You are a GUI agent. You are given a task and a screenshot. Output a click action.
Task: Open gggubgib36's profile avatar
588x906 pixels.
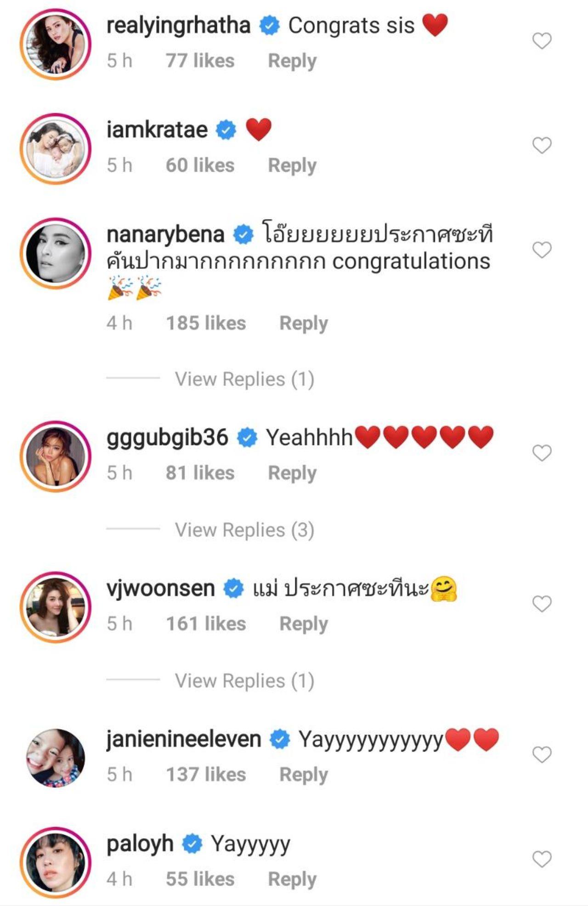coord(56,456)
